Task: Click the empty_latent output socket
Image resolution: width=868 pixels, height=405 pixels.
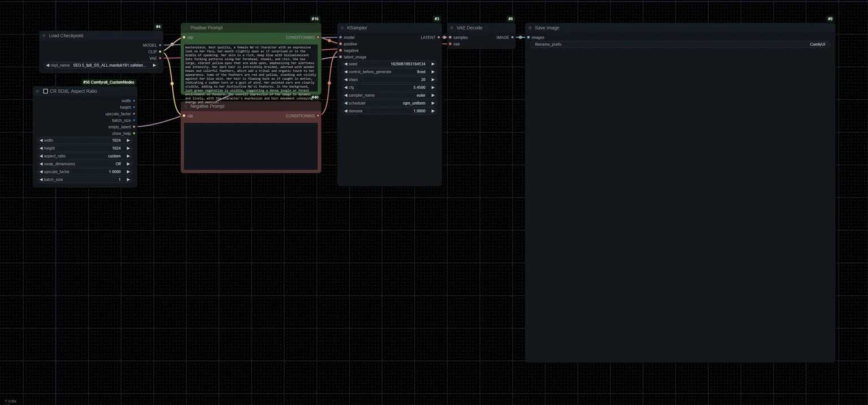Action: click(134, 127)
